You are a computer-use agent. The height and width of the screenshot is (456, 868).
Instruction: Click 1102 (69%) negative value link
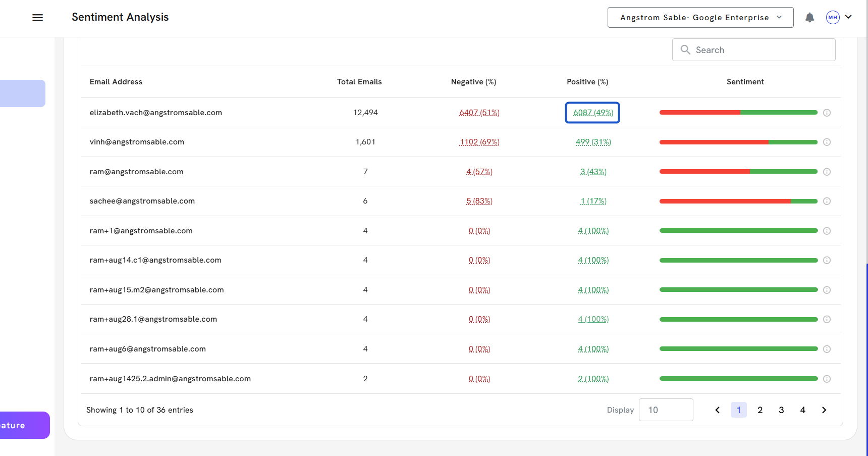pos(479,142)
